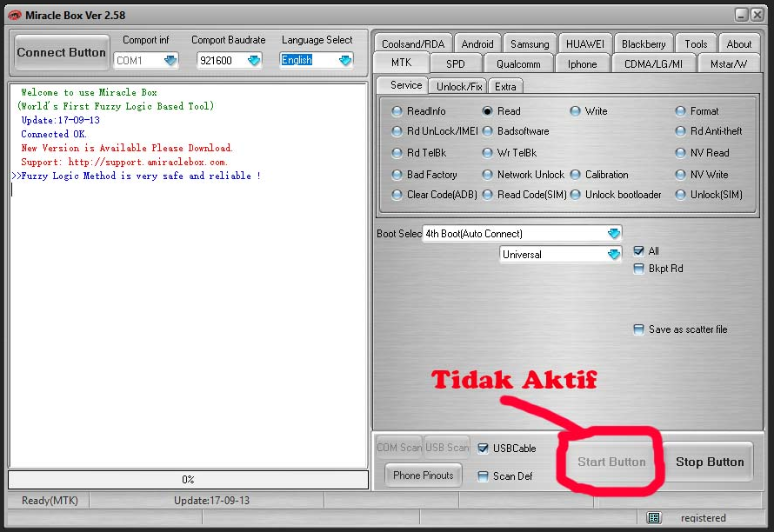Open the Unlock/Fix sub-tab
Viewport: 774px width, 532px height.
458,86
